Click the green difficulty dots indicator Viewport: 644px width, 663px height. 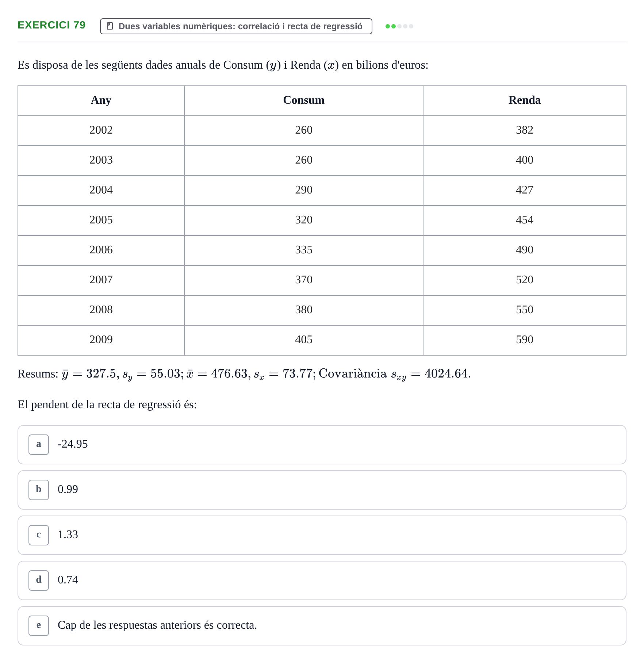tap(399, 26)
